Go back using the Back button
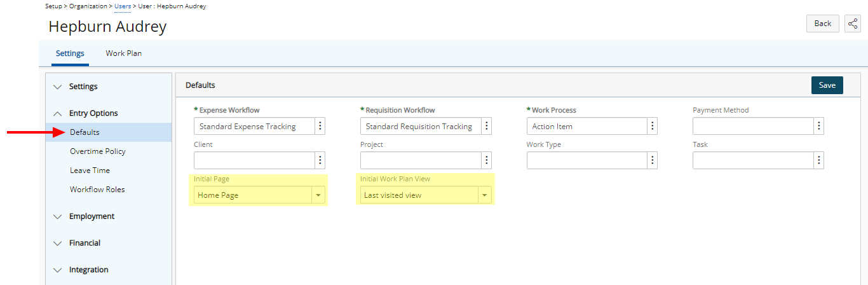868x285 pixels. click(x=823, y=24)
